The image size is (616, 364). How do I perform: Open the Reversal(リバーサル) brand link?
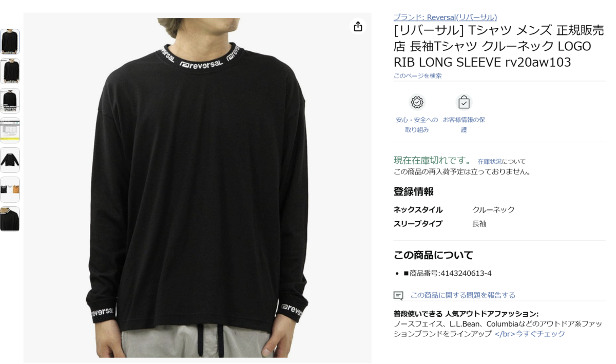[x=445, y=17]
